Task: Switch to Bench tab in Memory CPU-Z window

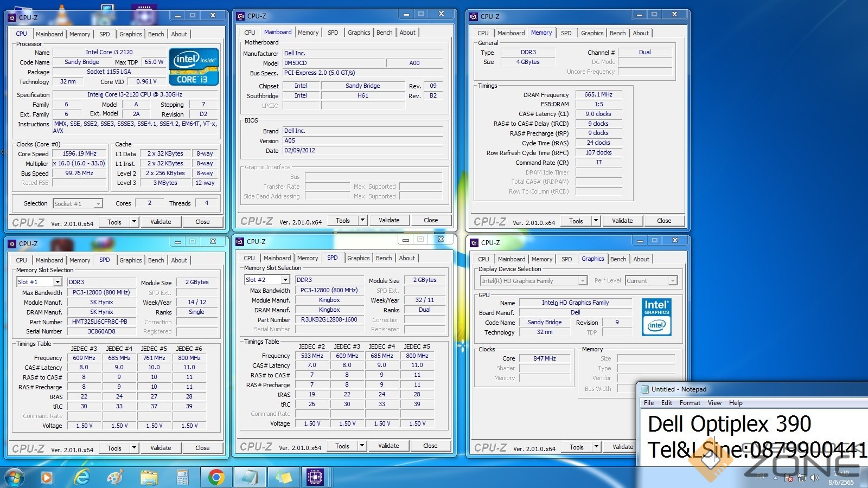Action: 617,33
